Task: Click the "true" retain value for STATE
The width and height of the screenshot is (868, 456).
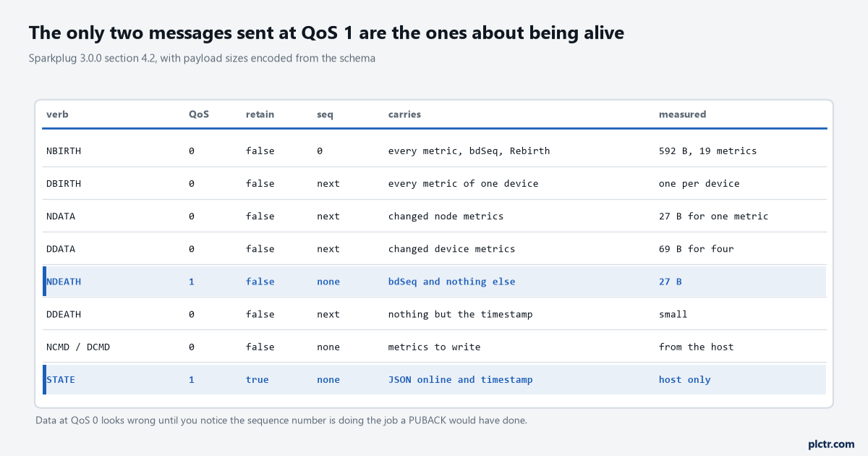Action: click(257, 379)
